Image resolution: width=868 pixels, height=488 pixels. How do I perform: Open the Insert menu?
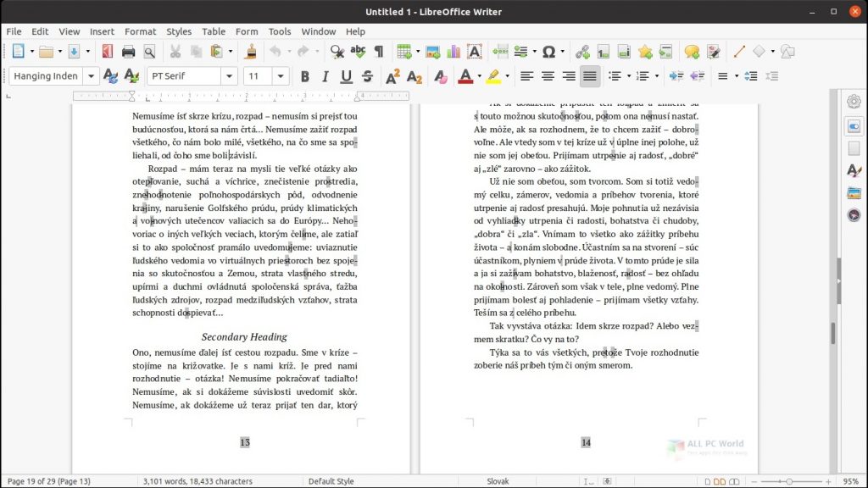[x=102, y=31]
